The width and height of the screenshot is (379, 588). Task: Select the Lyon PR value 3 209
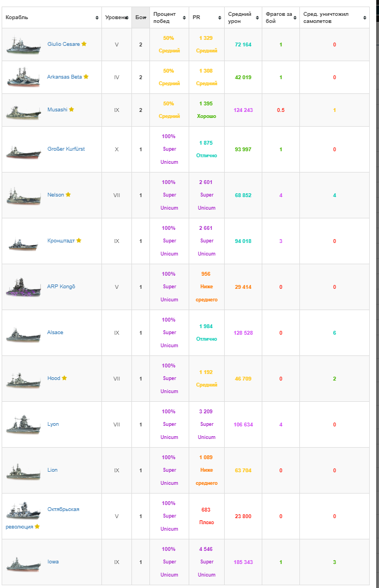[206, 411]
